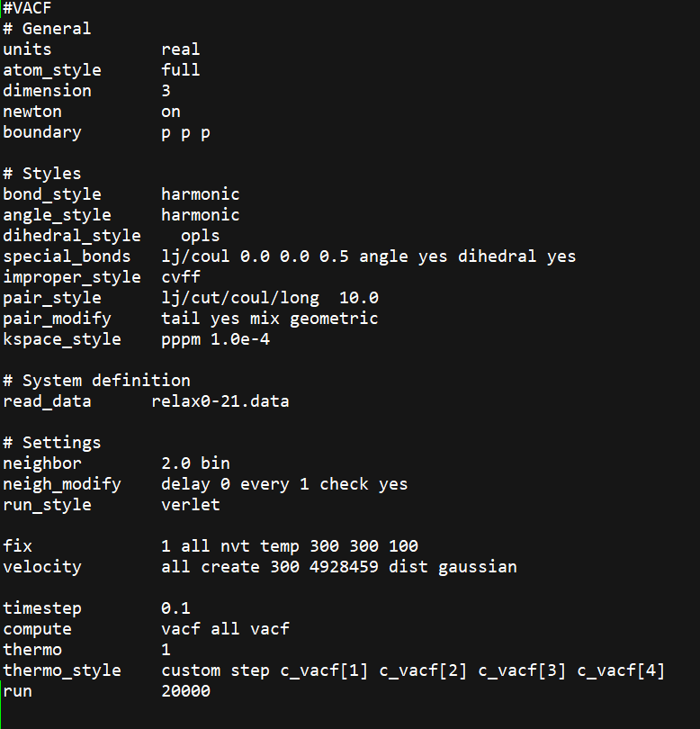The width and height of the screenshot is (700, 729).
Task: Click the special_bonds keyword
Action: [67, 256]
